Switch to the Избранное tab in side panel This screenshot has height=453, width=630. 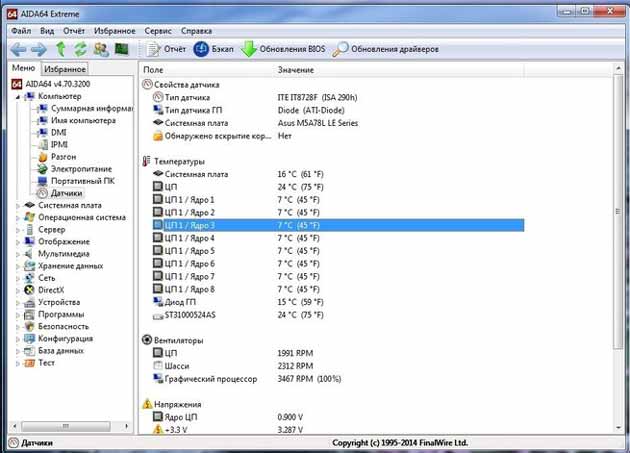(65, 69)
